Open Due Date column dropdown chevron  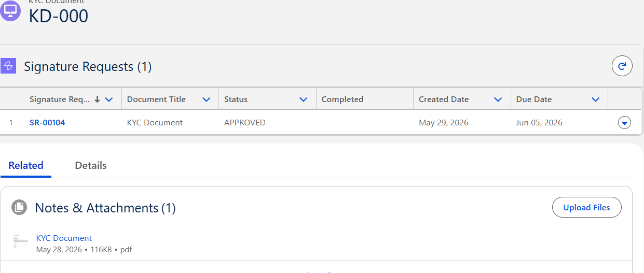[x=596, y=99]
